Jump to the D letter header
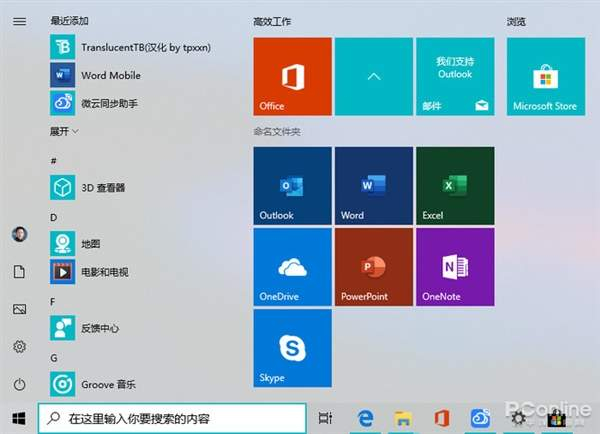 point(54,217)
